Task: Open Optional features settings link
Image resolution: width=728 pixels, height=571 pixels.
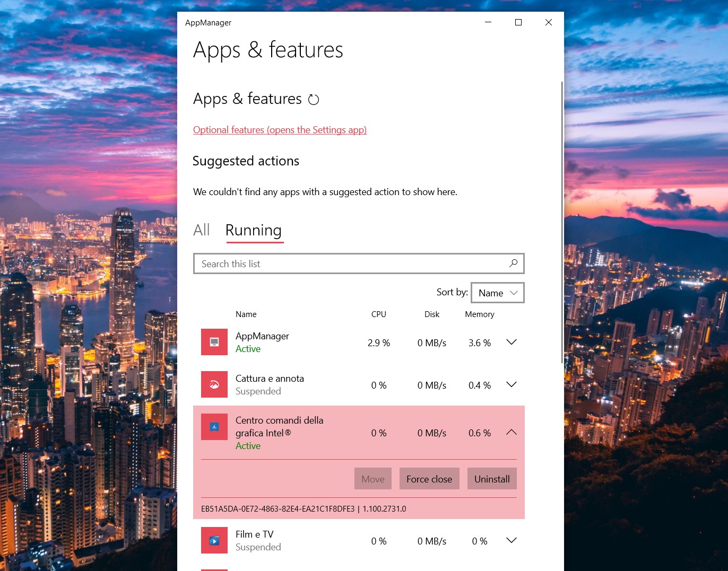Action: 280,130
